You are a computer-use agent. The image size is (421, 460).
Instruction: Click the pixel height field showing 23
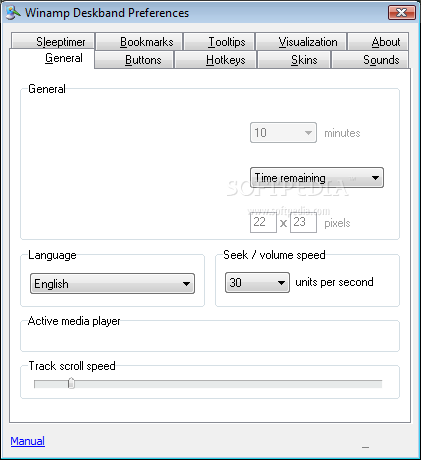[x=303, y=222]
